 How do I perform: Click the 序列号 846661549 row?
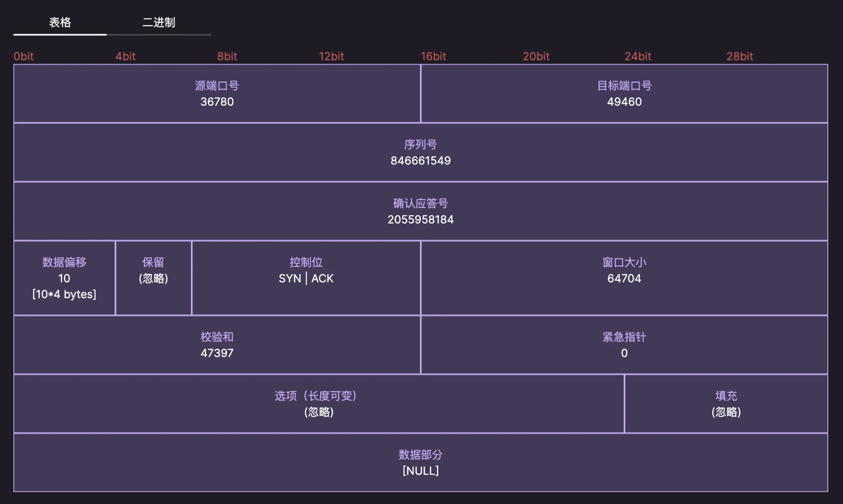pos(421,152)
